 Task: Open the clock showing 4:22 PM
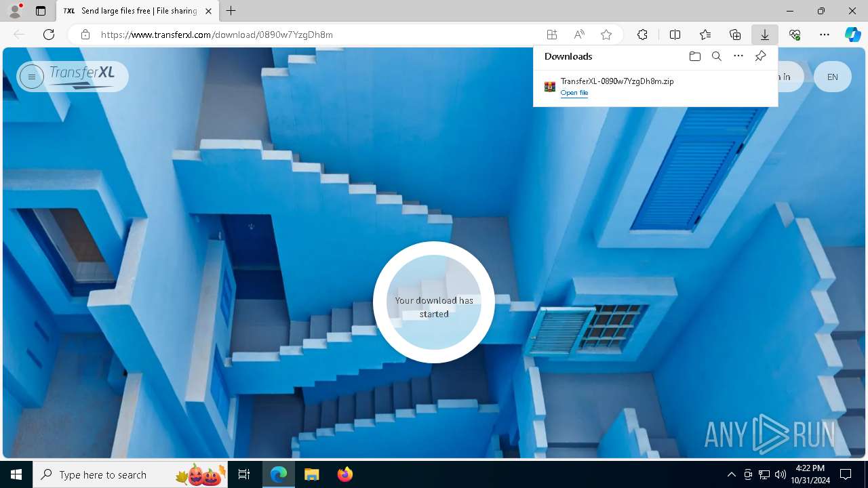[810, 474]
